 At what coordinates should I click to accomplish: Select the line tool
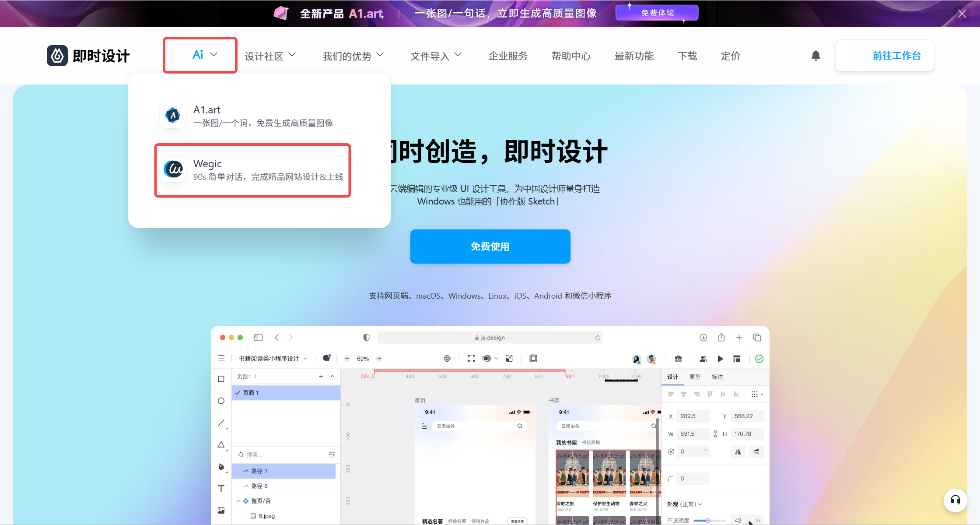point(221,423)
